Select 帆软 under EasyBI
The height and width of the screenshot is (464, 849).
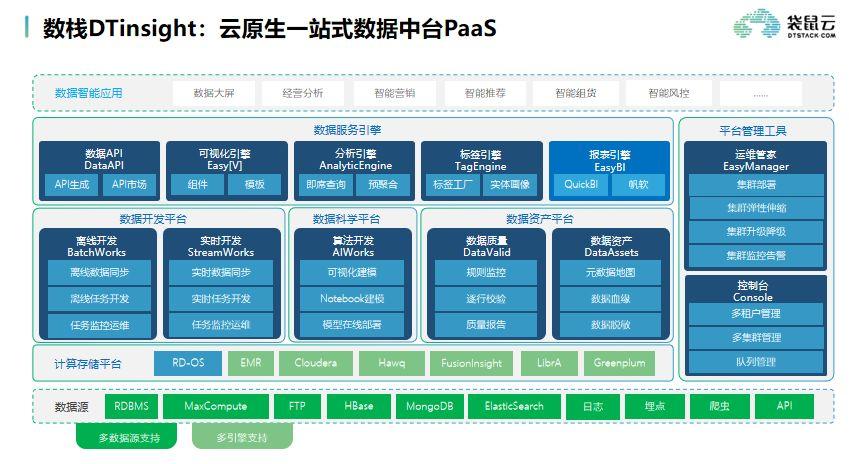tap(638, 185)
